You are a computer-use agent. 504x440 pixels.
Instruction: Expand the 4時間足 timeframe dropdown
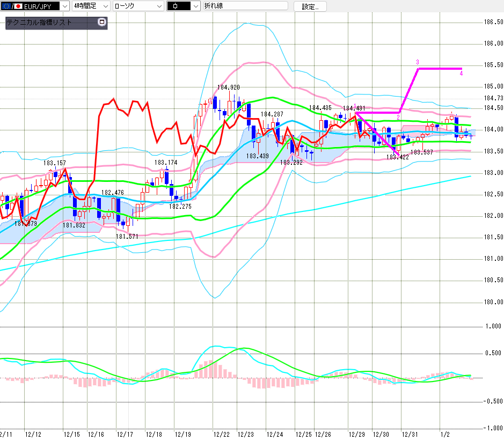105,6
